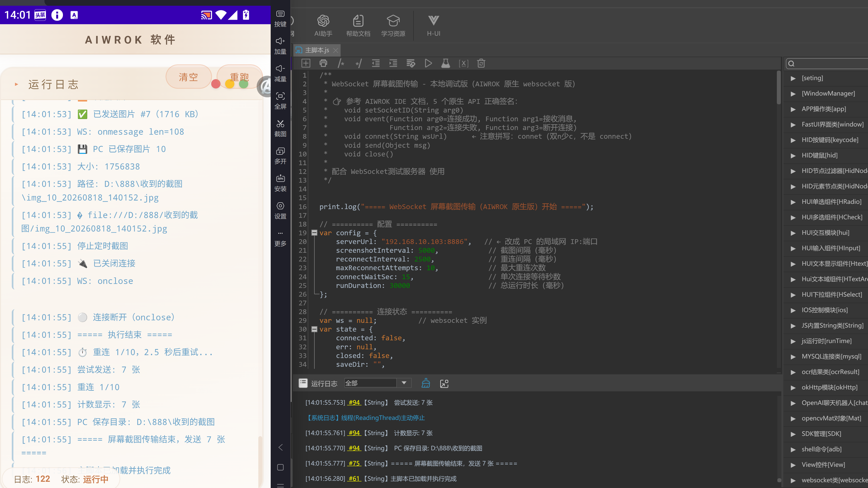The image size is (868, 488).
Task: Click the #75 link in log
Action: [x=354, y=464]
